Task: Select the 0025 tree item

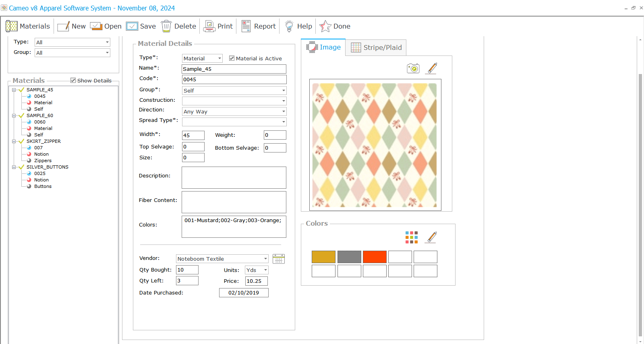Action: [40, 173]
